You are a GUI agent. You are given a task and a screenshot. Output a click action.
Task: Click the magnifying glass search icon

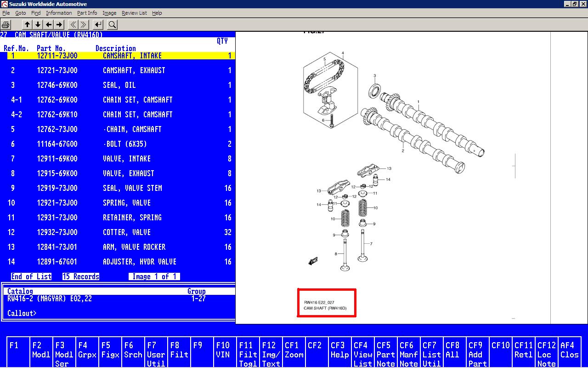point(112,25)
